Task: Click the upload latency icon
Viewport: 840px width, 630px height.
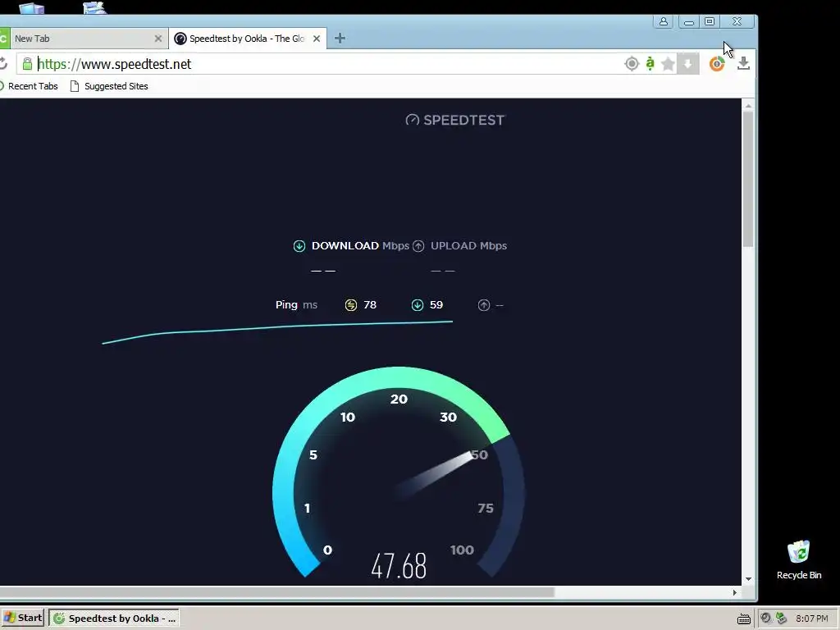Action: click(484, 305)
